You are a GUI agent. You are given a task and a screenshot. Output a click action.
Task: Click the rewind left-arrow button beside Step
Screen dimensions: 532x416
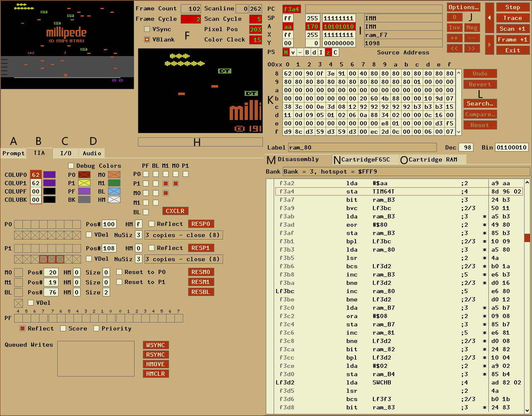[490, 17]
